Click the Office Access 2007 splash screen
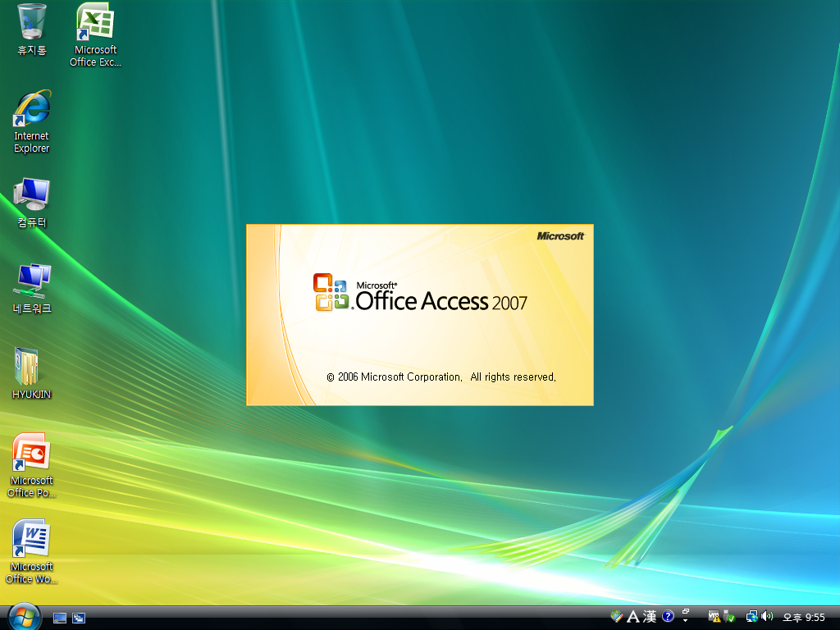The image size is (840, 630). [x=420, y=315]
